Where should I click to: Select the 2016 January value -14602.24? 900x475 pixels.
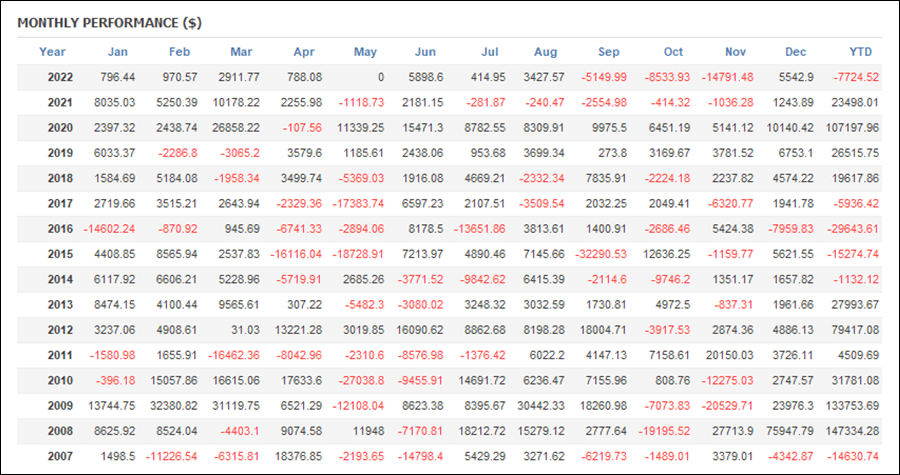[110, 229]
